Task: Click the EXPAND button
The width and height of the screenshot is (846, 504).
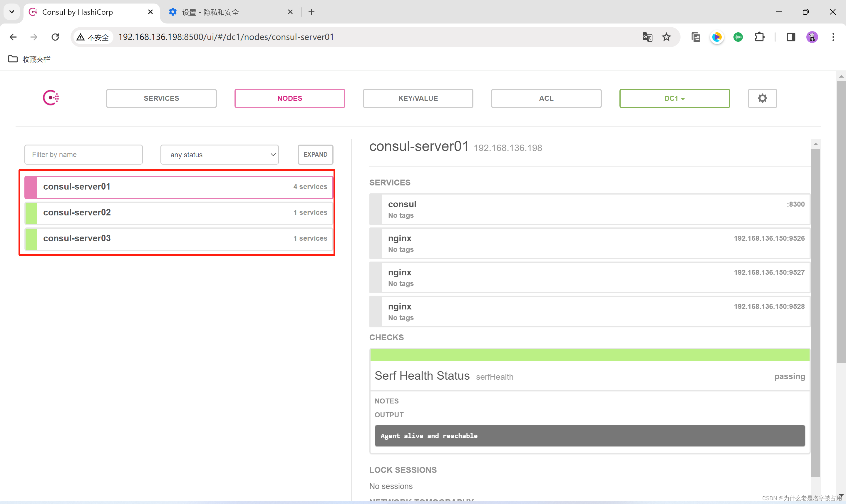Action: coord(315,155)
